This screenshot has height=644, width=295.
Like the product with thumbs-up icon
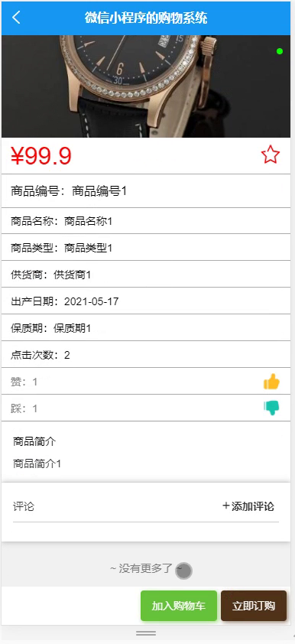tap(271, 382)
